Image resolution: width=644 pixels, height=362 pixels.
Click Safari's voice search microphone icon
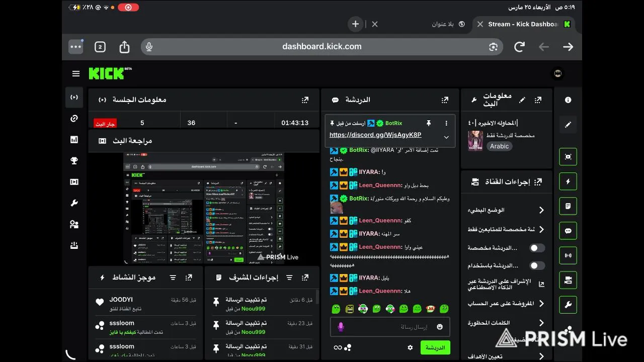tap(149, 47)
